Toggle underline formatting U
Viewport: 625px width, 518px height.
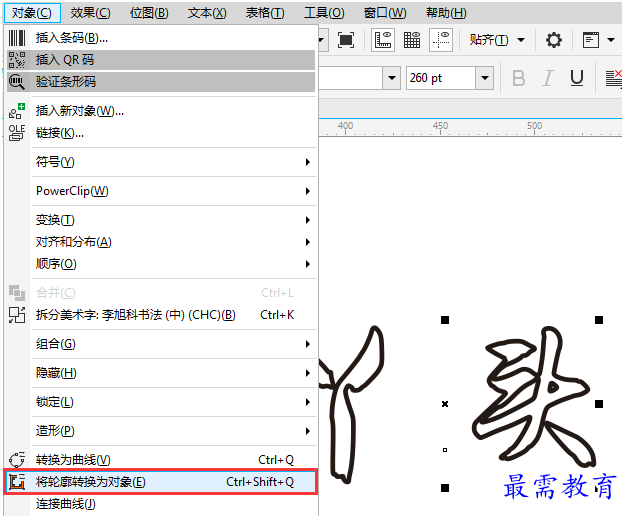[577, 78]
